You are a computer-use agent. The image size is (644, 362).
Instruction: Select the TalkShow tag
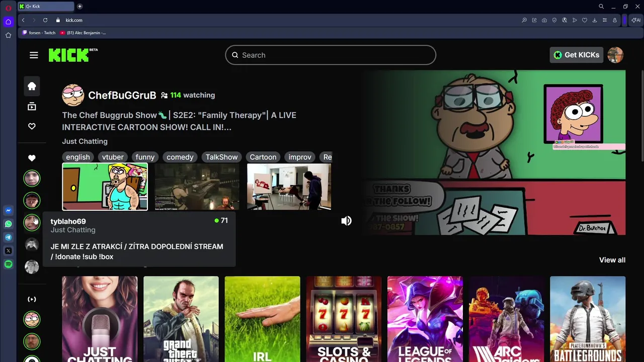click(x=221, y=157)
